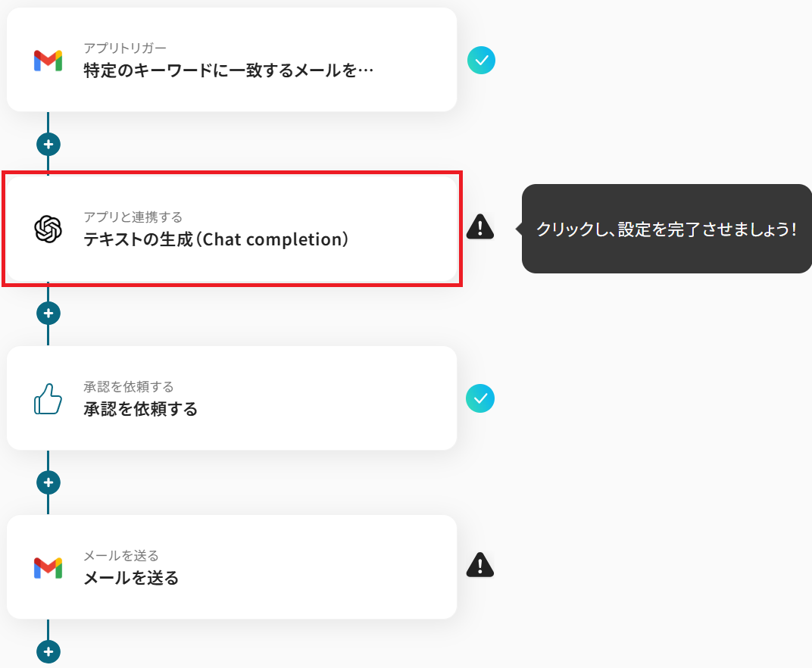
Task: Click the Gmail icon in the trigger step
Action: tap(48, 61)
